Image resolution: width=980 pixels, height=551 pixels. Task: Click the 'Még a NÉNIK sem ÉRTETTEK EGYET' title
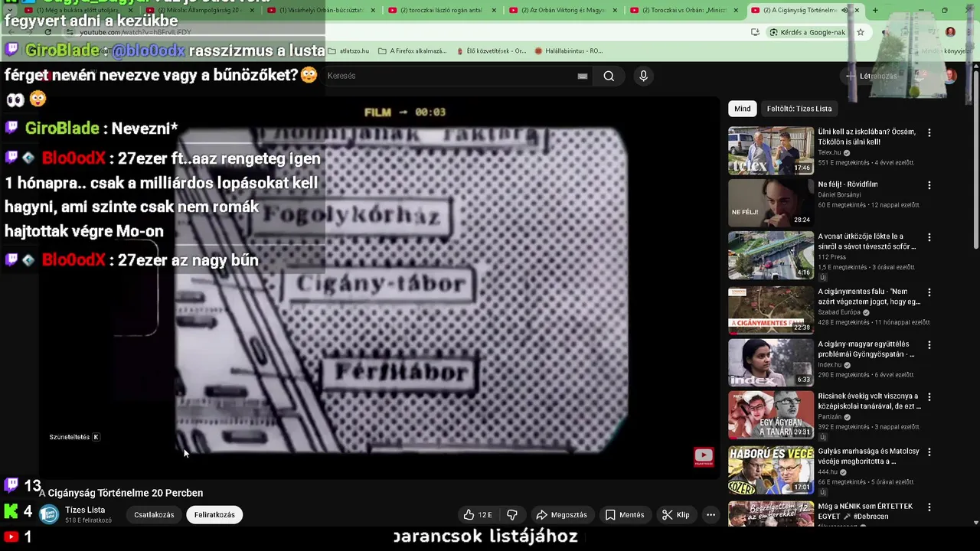[x=865, y=511]
